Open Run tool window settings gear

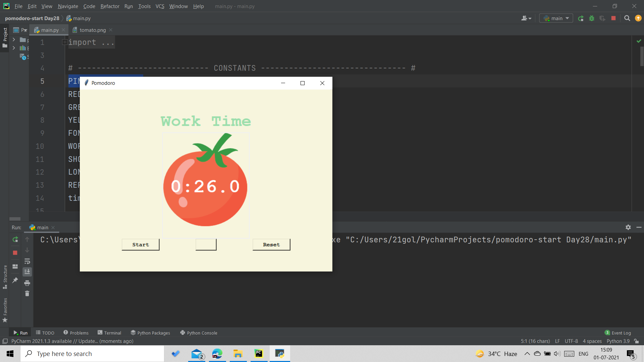pyautogui.click(x=628, y=227)
